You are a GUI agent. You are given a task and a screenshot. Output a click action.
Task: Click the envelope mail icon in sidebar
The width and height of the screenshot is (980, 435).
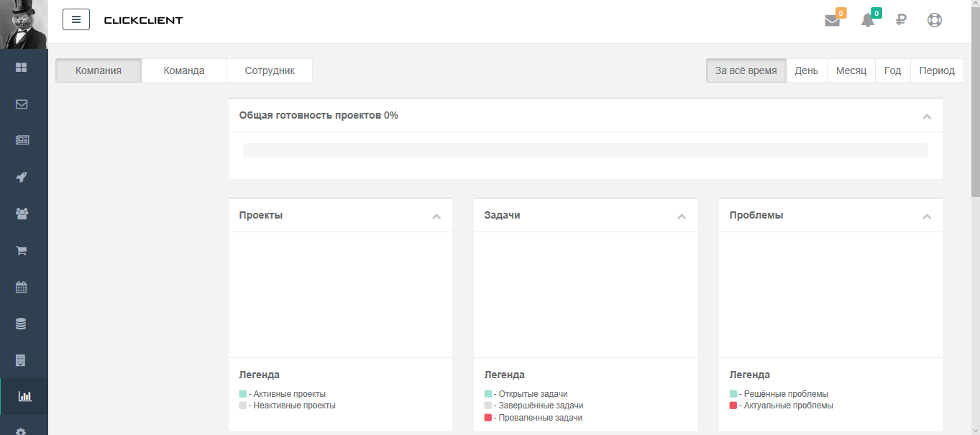(x=22, y=104)
